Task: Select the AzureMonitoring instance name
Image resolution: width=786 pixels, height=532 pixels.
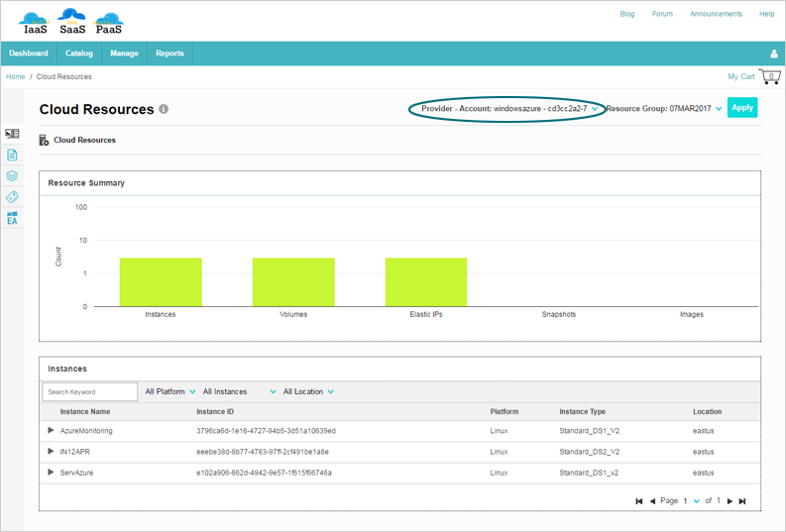Action: point(86,431)
